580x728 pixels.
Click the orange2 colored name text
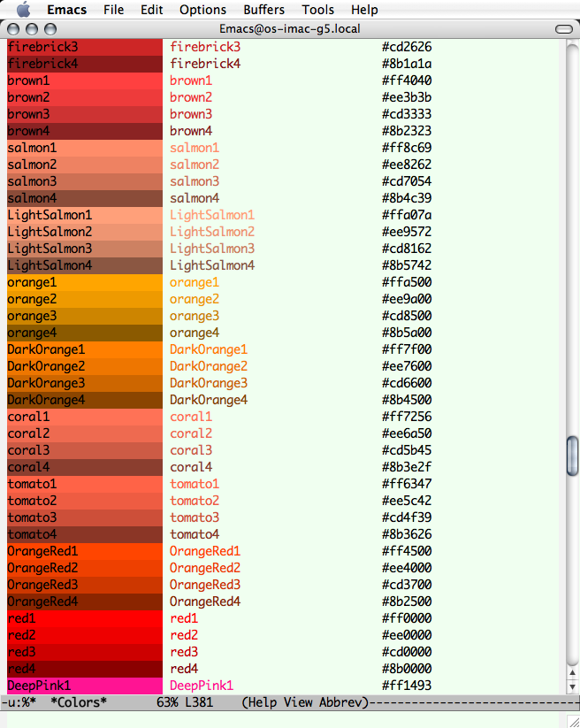[195, 300]
